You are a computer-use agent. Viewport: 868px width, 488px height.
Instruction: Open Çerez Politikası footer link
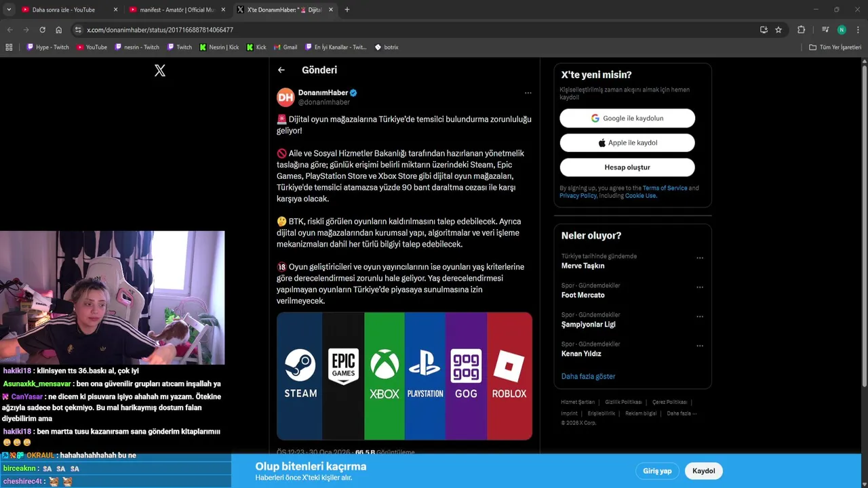[669, 402]
